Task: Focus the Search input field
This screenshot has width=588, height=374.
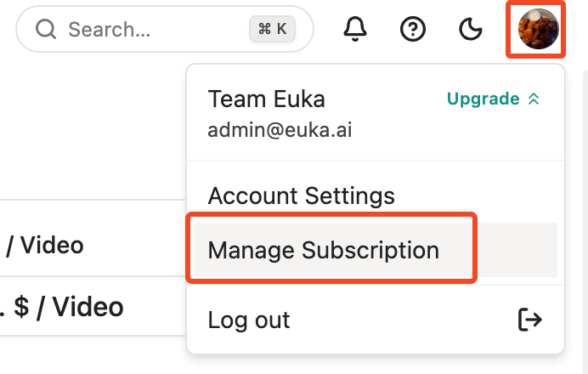Action: (x=165, y=29)
